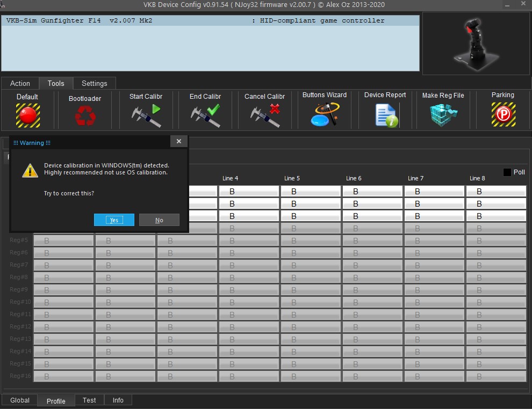Click Line 7 second row B cell

pyautogui.click(x=434, y=203)
